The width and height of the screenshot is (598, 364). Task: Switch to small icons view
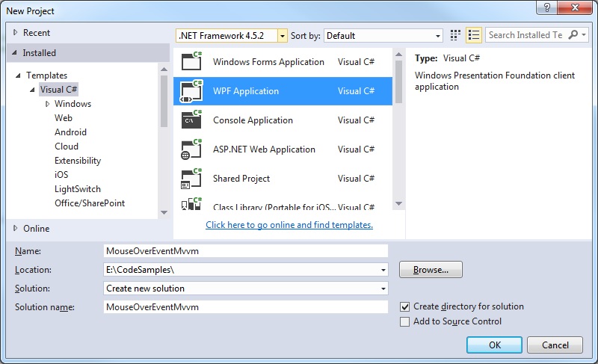pos(455,35)
